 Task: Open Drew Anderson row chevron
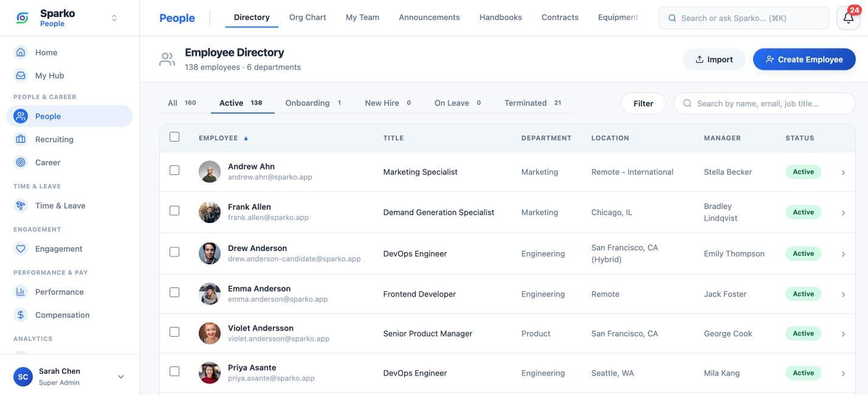843,254
